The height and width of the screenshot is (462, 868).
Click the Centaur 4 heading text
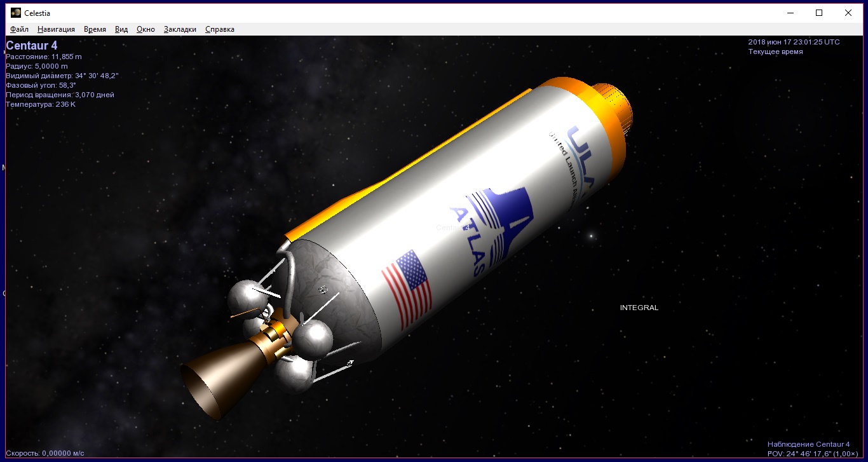tap(32, 46)
